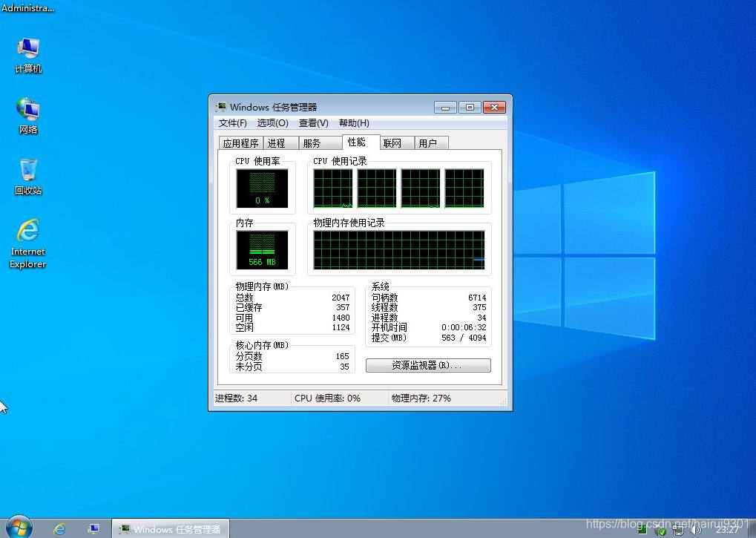
Task: Open the 帮助(H) menu
Action: tap(354, 123)
